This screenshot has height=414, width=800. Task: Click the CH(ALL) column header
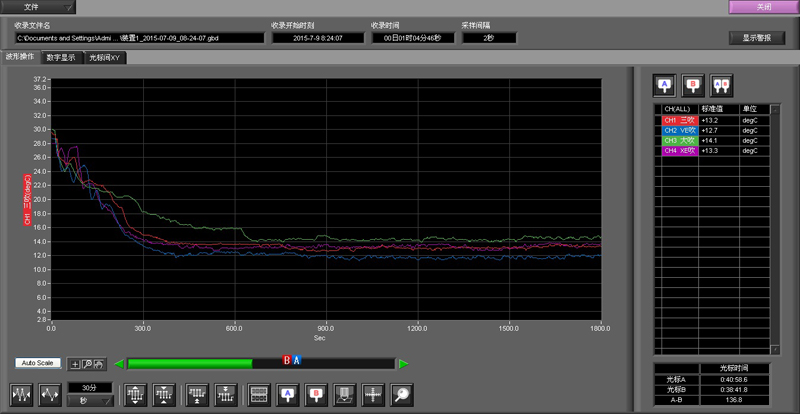[680, 109]
